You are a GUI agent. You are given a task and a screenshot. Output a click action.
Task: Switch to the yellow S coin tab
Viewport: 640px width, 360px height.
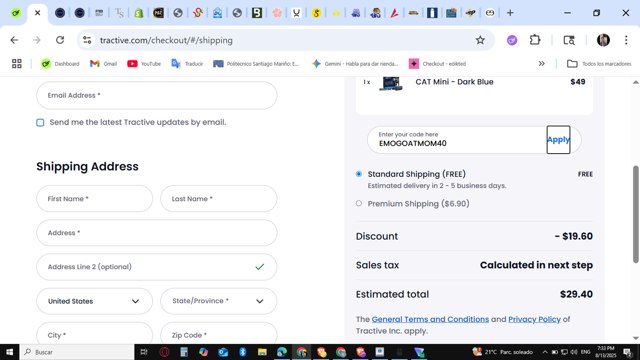pos(316,13)
